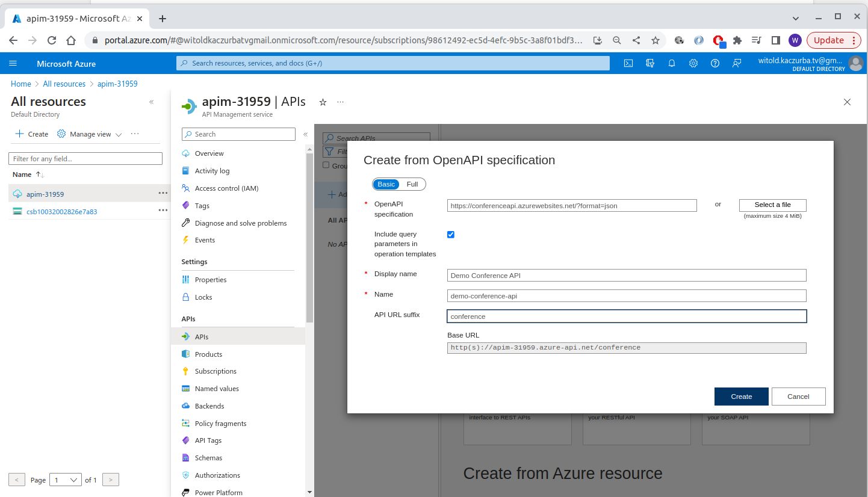
Task: Open the browser Share icon
Action: [x=636, y=40]
